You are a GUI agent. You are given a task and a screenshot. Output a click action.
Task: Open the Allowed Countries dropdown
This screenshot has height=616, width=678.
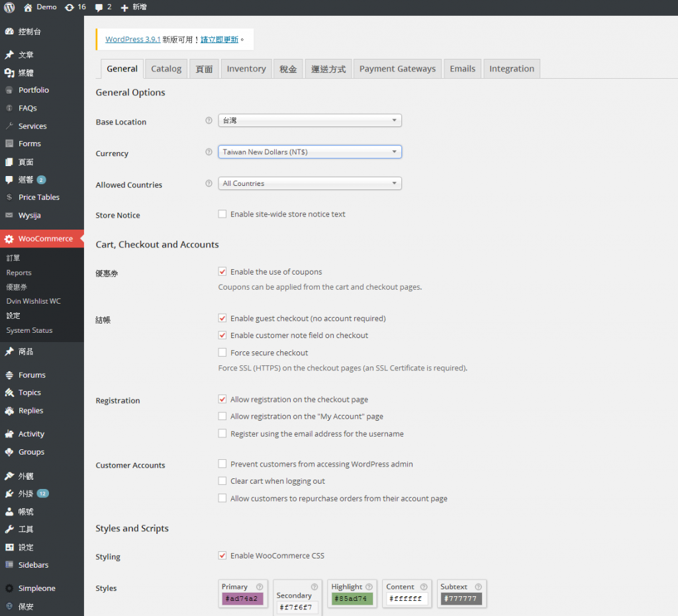click(x=310, y=184)
